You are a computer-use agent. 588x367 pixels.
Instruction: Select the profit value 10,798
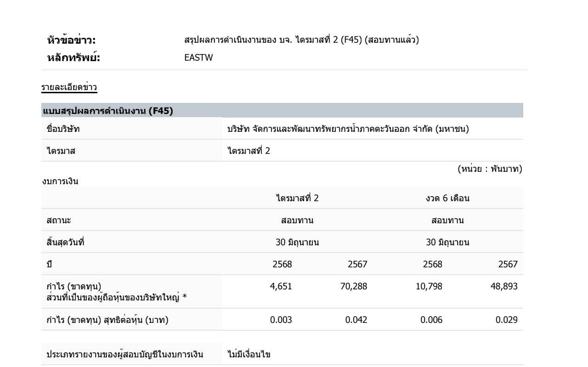(430, 287)
